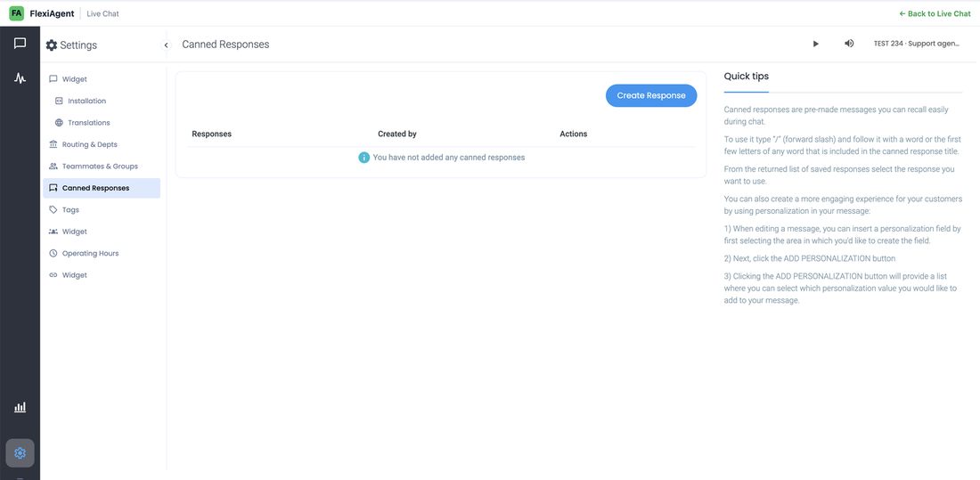Collapse the Settings sidebar with the chevron
Image resolution: width=980 pixels, height=480 pixels.
pyautogui.click(x=167, y=45)
